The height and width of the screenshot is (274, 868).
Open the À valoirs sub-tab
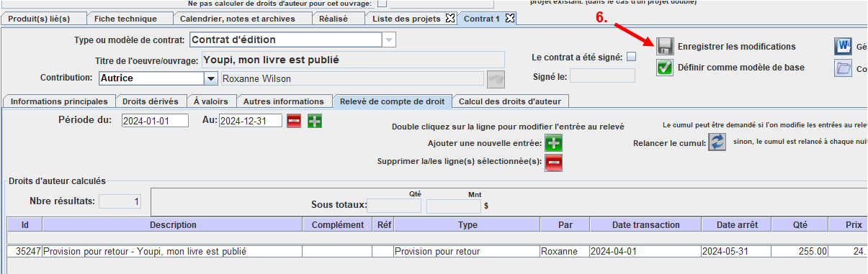coord(211,101)
